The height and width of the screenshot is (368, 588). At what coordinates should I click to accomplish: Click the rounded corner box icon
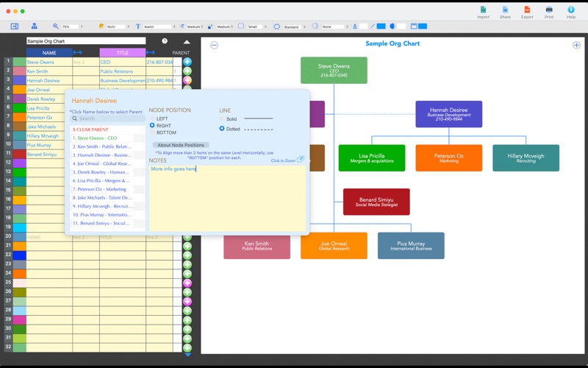pyautogui.click(x=241, y=26)
